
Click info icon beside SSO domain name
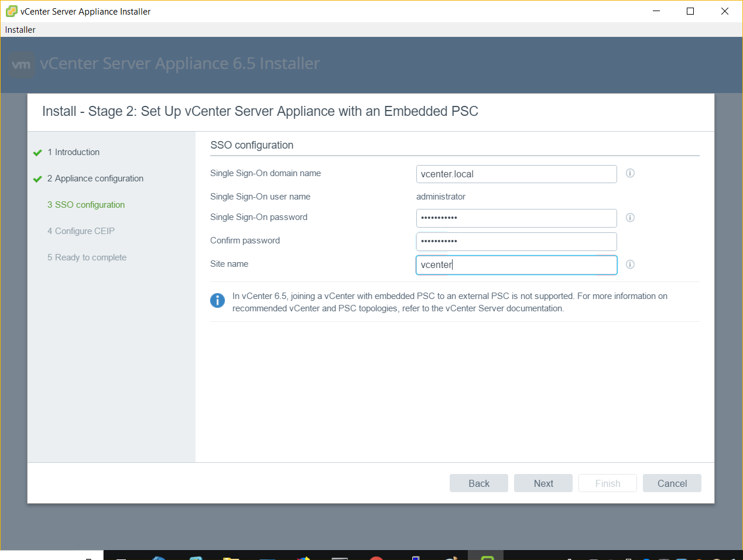pyautogui.click(x=630, y=173)
